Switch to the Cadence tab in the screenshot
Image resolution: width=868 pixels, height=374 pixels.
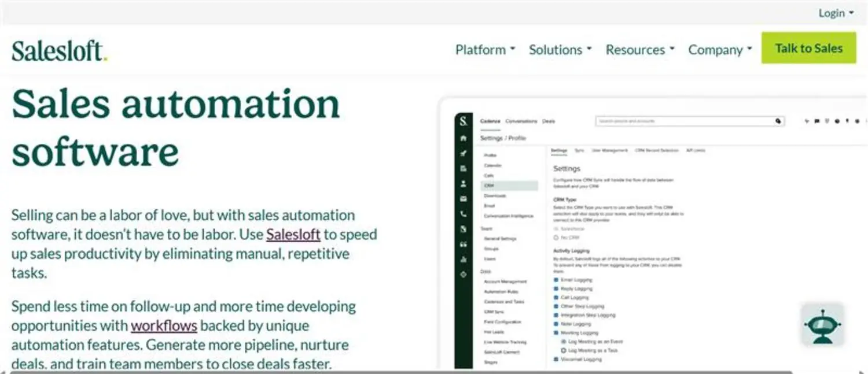(x=490, y=121)
